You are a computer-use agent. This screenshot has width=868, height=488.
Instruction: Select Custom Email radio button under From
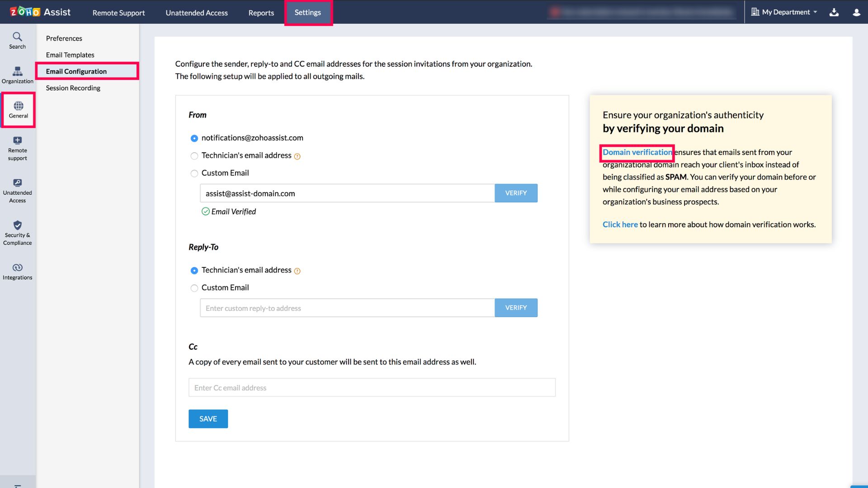(x=194, y=173)
